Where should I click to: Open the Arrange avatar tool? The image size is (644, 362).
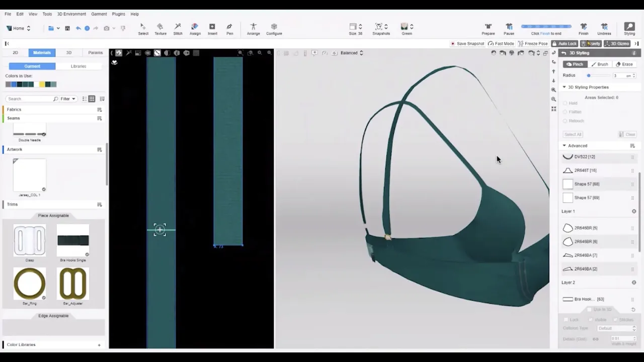point(253,29)
